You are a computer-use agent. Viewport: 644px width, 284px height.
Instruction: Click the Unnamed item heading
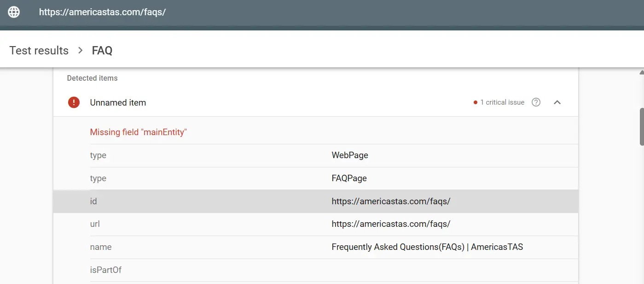point(118,102)
